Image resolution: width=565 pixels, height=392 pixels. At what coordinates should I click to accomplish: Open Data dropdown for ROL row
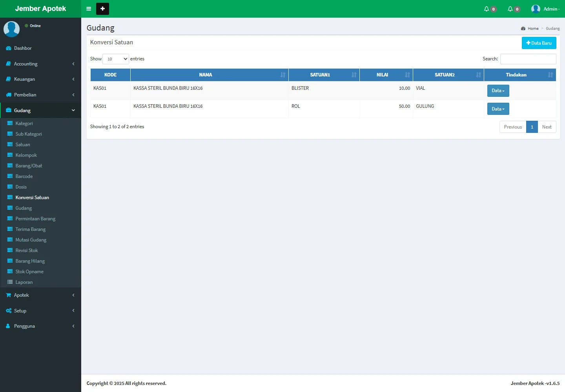click(x=498, y=109)
